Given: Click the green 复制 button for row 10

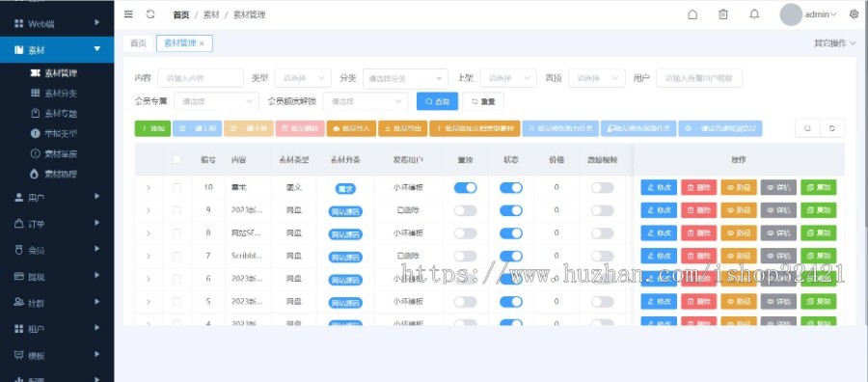Looking at the screenshot, I should coord(818,187).
